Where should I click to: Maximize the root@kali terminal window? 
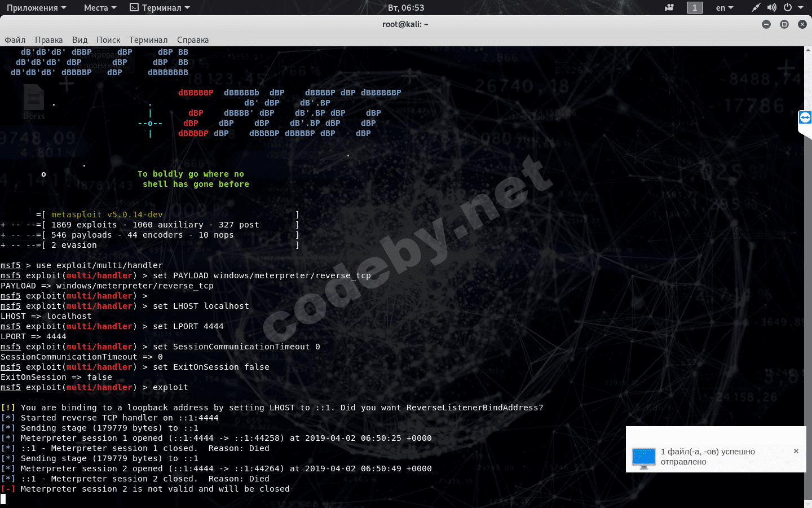tap(784, 24)
